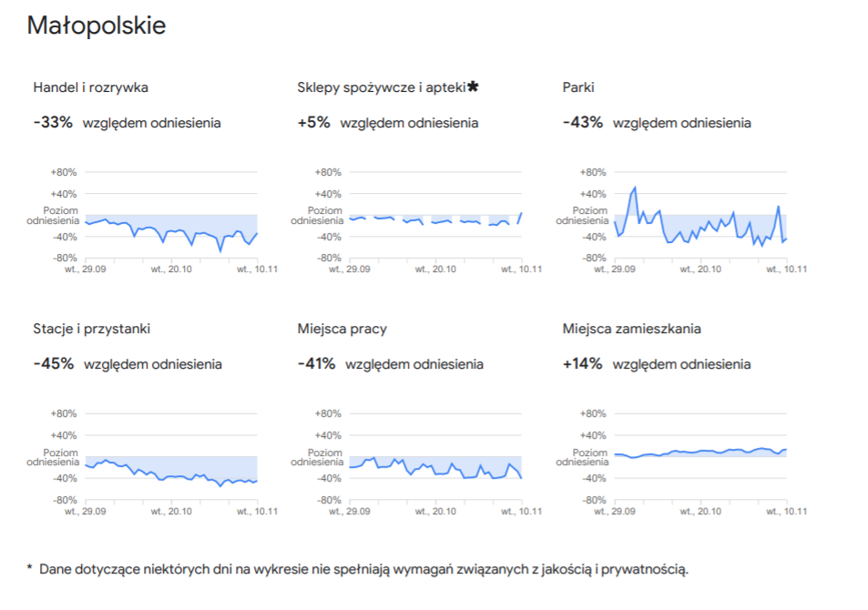The image size is (868, 610).
Task: Click the -45% figure for Stacje i przystanki
Action: point(54,363)
